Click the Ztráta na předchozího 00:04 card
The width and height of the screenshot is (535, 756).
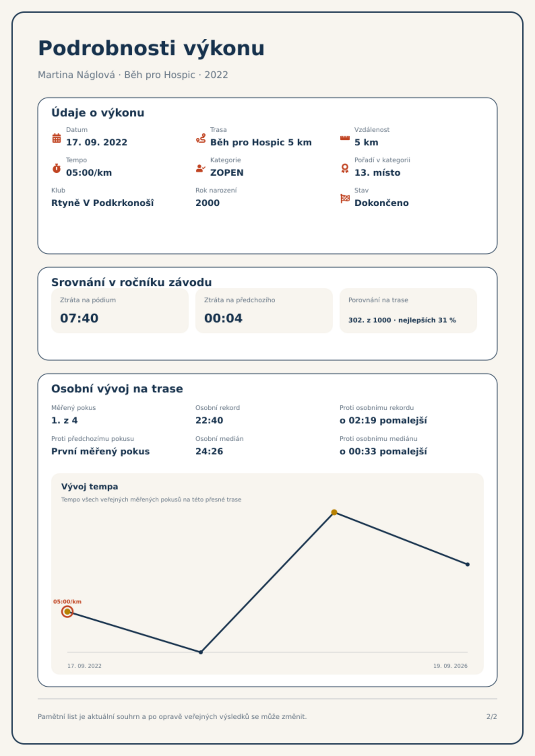pos(264,311)
